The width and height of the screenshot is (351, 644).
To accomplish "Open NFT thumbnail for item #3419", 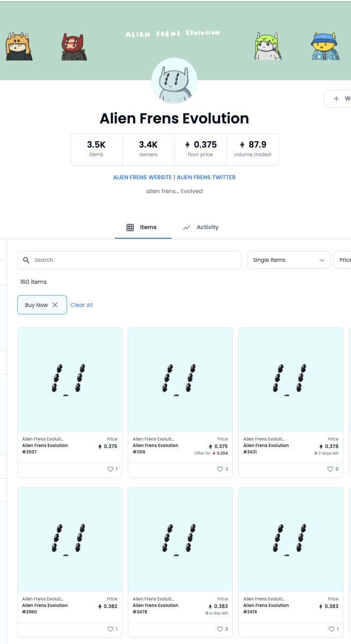I will pyautogui.click(x=291, y=540).
